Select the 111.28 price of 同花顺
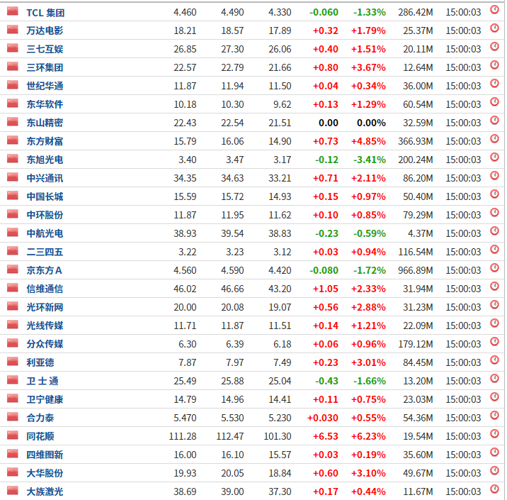This screenshot has width=507, height=500. [183, 437]
